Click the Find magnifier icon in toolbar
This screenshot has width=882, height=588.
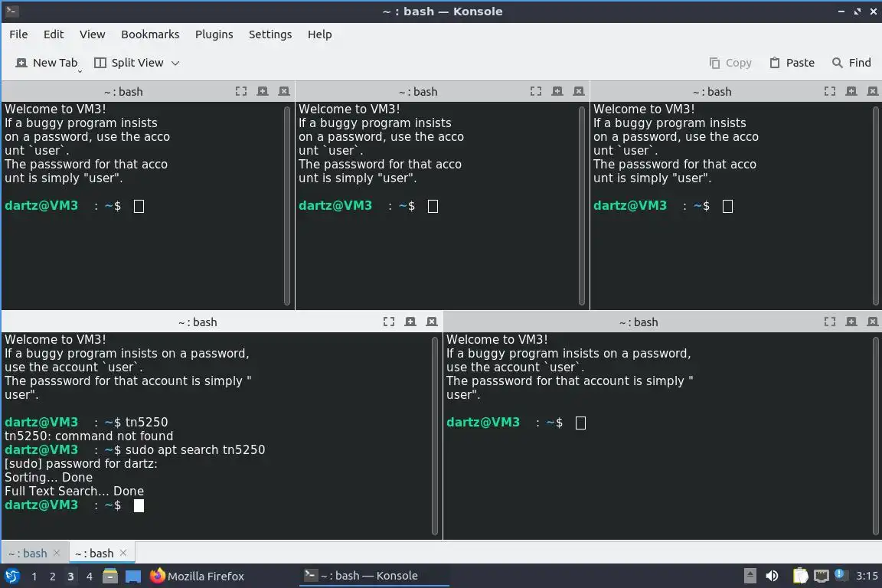coord(837,63)
